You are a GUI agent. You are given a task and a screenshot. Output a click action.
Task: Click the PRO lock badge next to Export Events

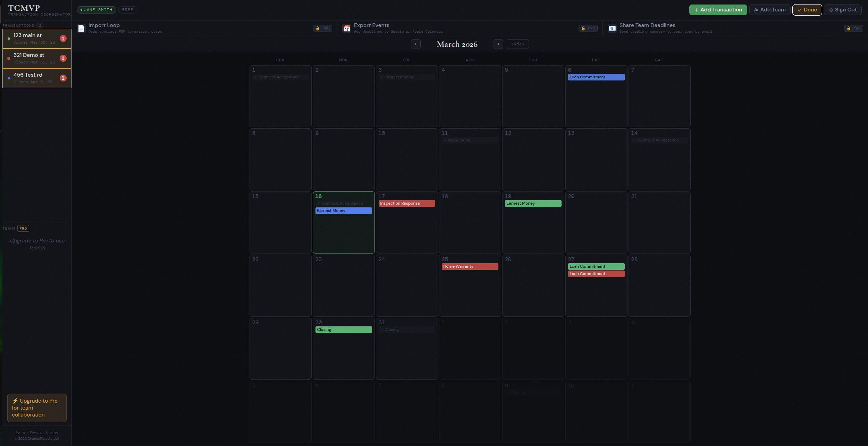588,28
